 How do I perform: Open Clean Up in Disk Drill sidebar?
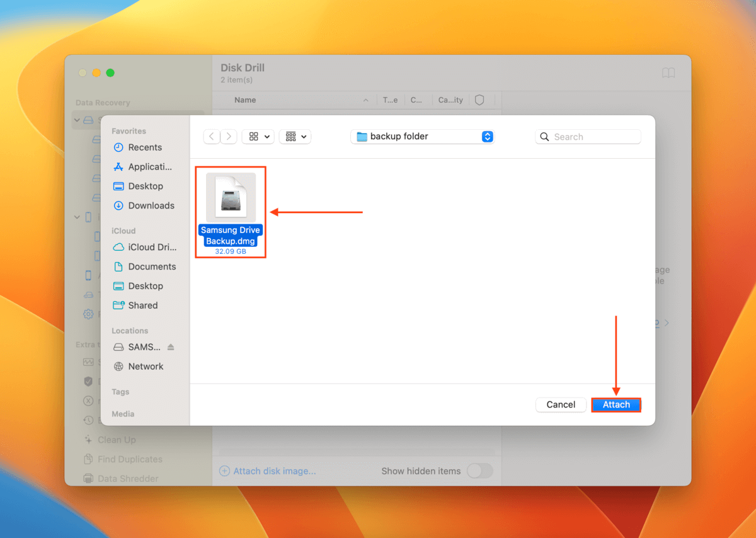117,440
